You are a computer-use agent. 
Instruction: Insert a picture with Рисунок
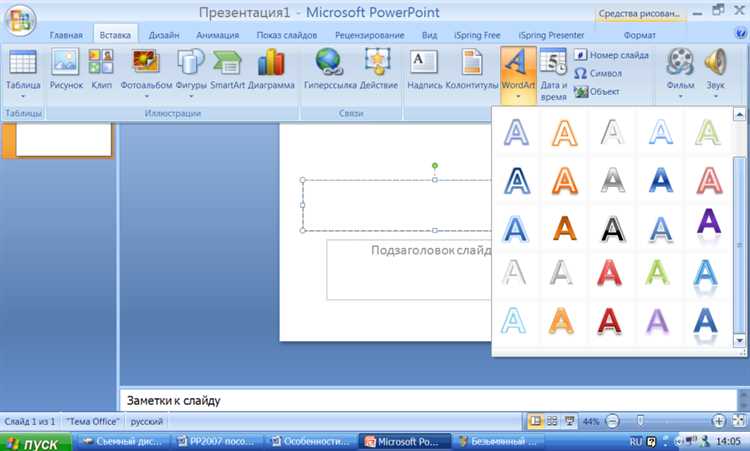coord(66,70)
